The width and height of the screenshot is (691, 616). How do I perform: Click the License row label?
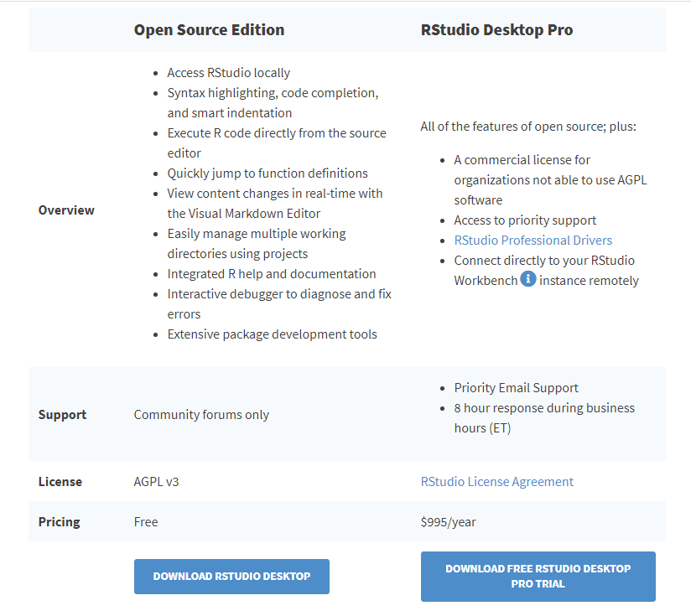coord(60,482)
